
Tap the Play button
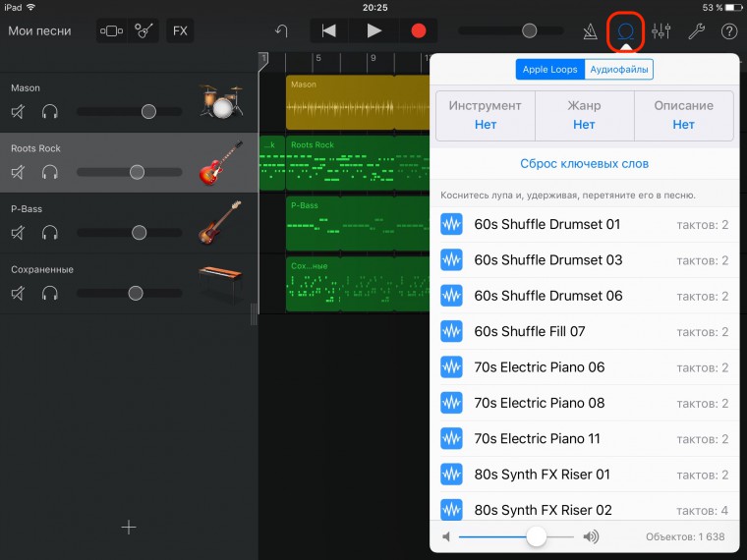pyautogui.click(x=373, y=30)
